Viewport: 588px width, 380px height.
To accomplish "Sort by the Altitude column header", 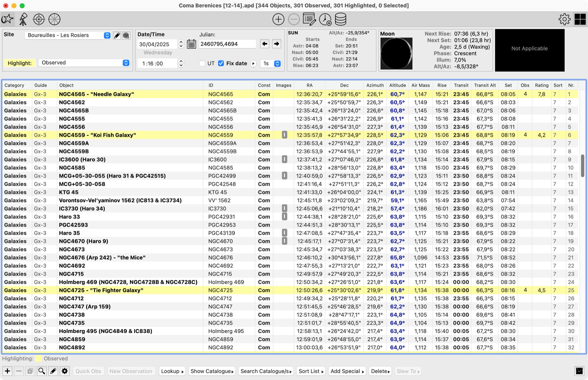I will [397, 85].
